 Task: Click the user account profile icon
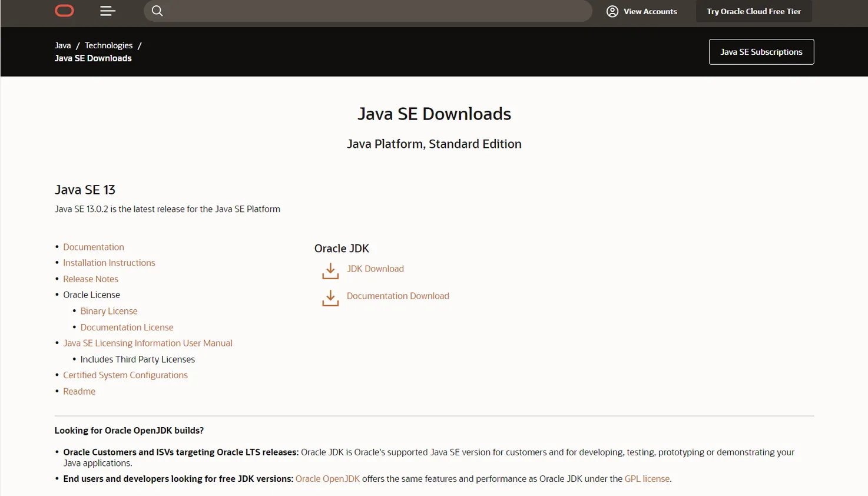[612, 11]
